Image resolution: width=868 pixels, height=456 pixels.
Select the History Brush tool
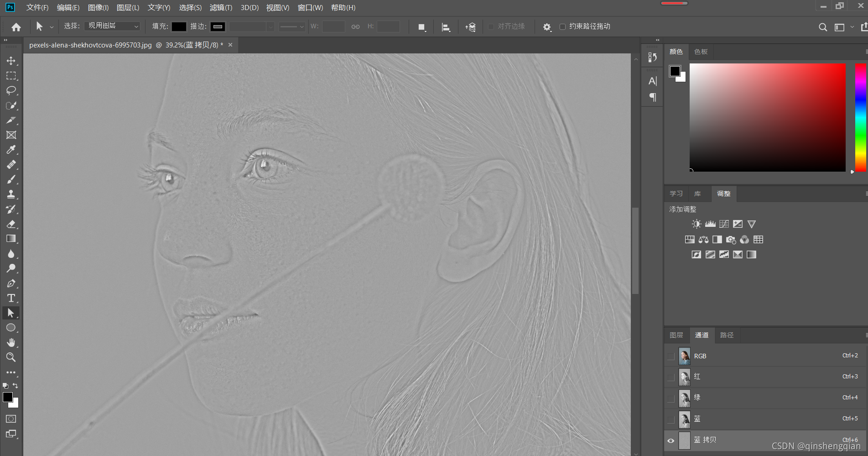[x=11, y=209]
